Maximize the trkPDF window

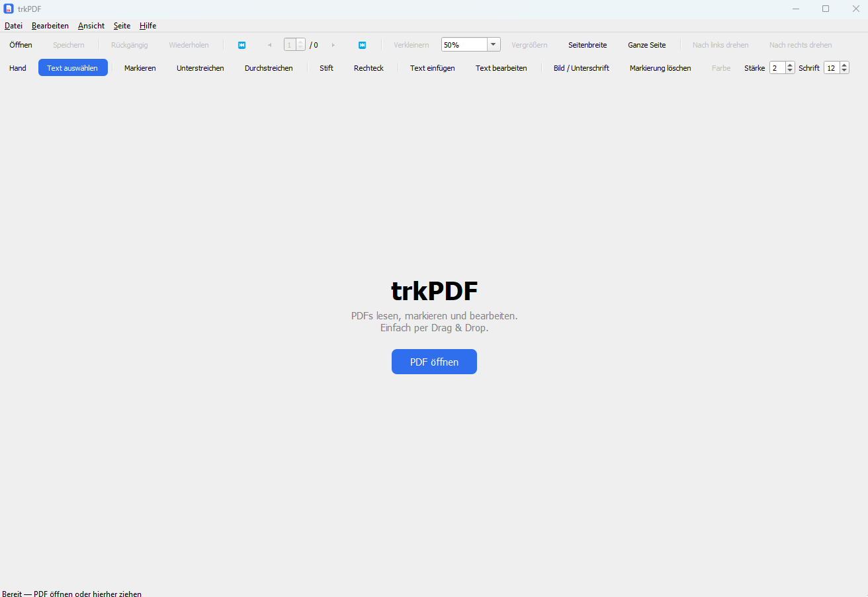click(826, 9)
